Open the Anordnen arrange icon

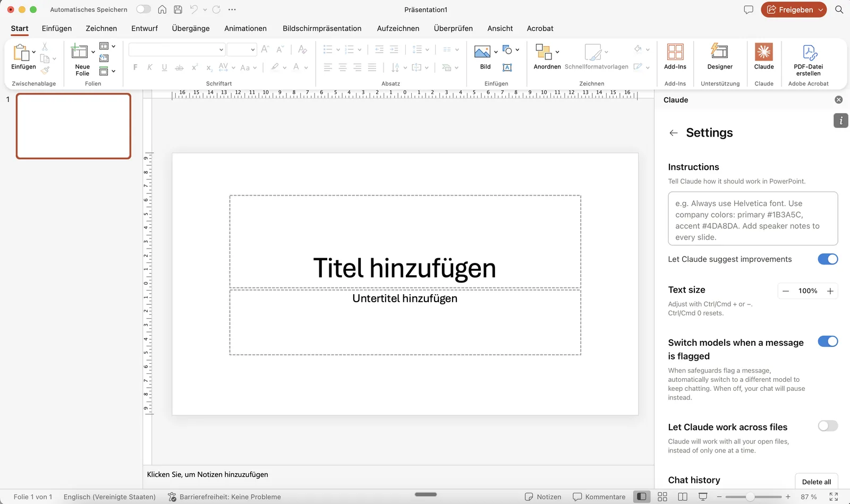coord(543,52)
